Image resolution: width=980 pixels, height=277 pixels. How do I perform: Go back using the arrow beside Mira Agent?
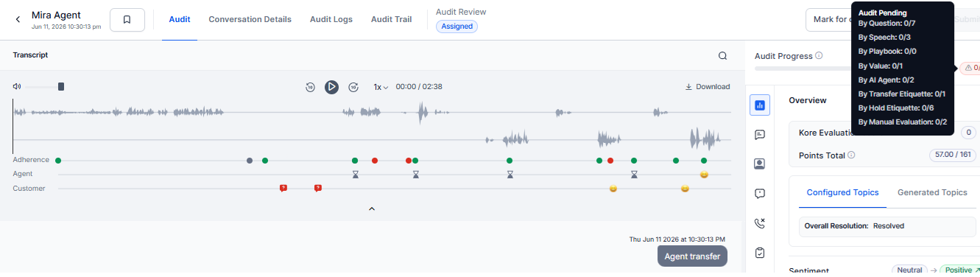pyautogui.click(x=18, y=20)
